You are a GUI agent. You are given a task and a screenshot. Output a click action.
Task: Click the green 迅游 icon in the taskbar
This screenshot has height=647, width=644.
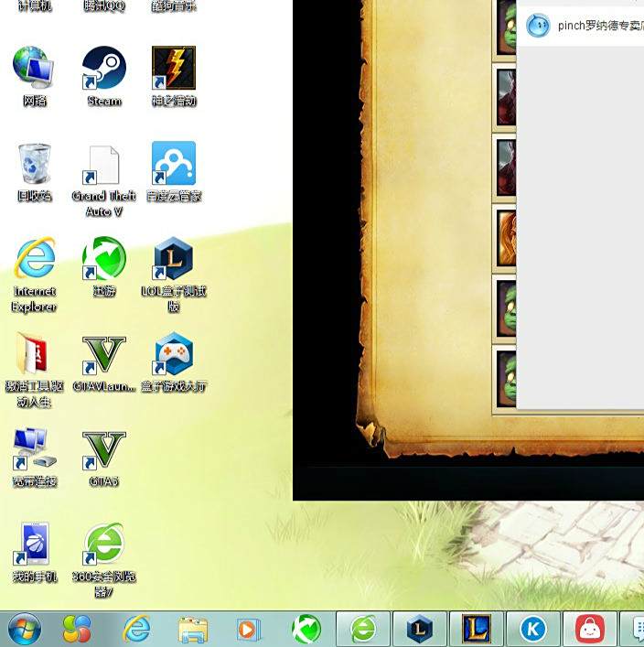(306, 629)
